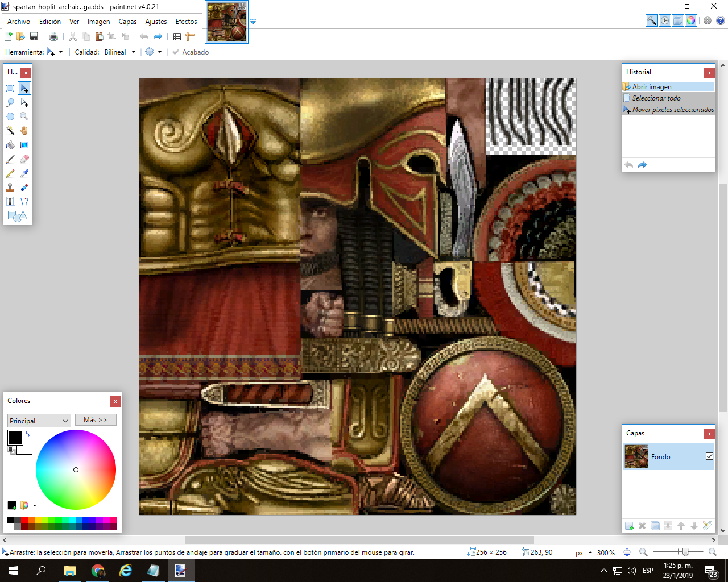The height and width of the screenshot is (582, 728).
Task: Select the Move Selection tool
Action: click(x=24, y=102)
